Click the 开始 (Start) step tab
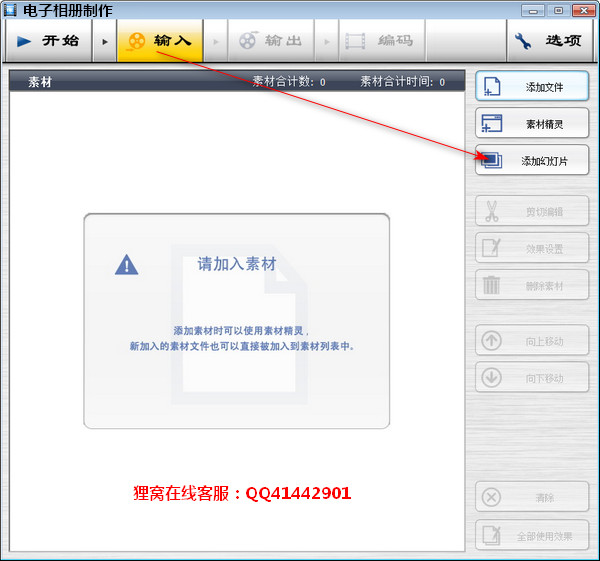The width and height of the screenshot is (600, 561). pyautogui.click(x=49, y=41)
